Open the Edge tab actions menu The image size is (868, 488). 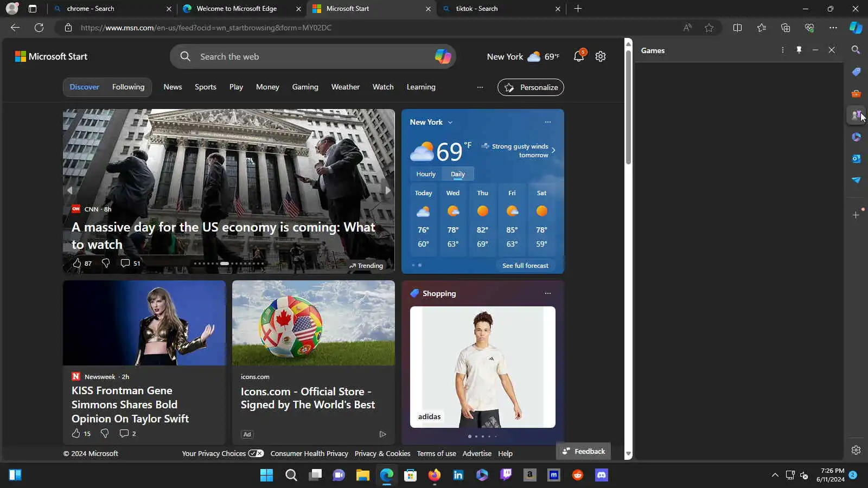pyautogui.click(x=33, y=9)
